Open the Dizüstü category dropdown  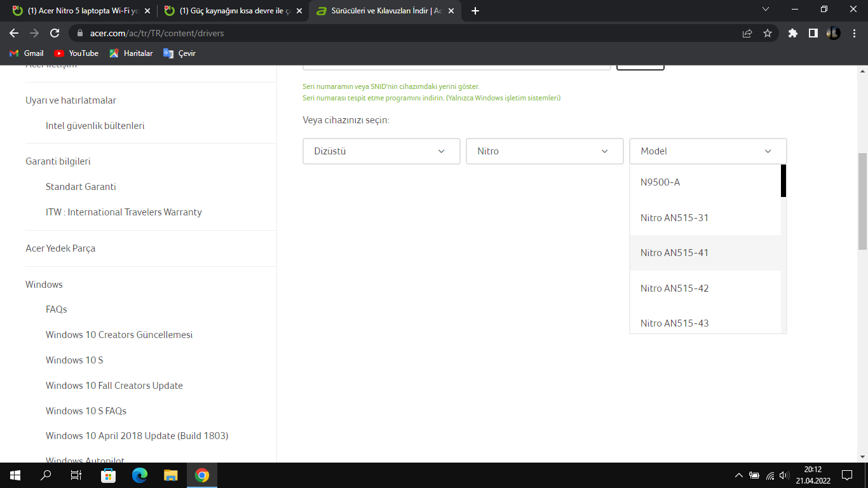click(381, 151)
